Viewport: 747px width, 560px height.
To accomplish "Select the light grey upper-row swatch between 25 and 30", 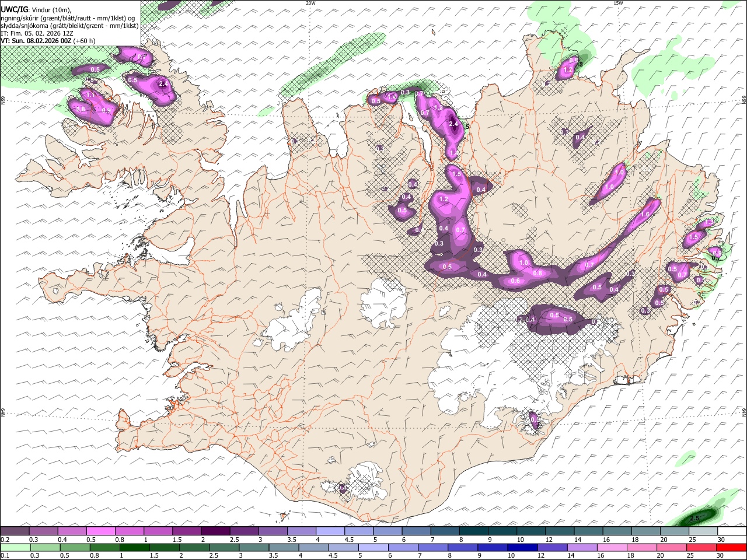I will coord(703,531).
